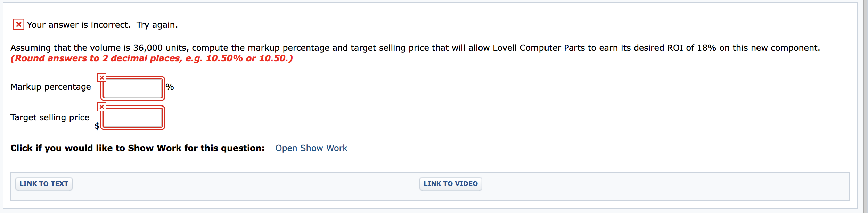Select the Markup percentage label

click(x=51, y=87)
